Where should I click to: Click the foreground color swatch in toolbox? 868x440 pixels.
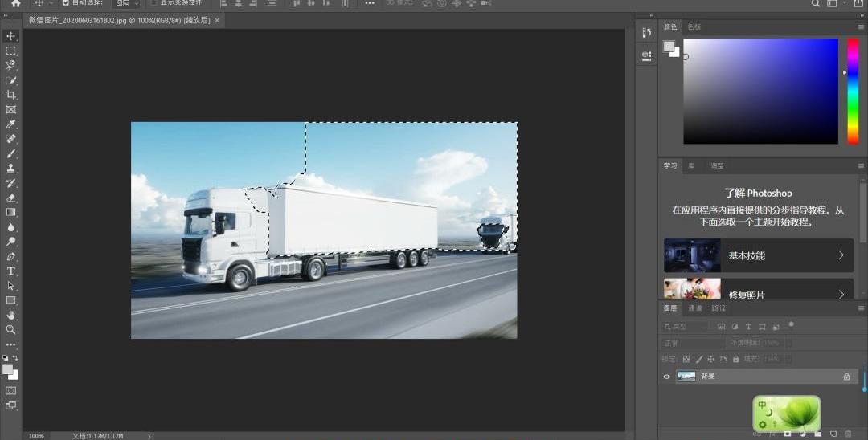pyautogui.click(x=7, y=369)
